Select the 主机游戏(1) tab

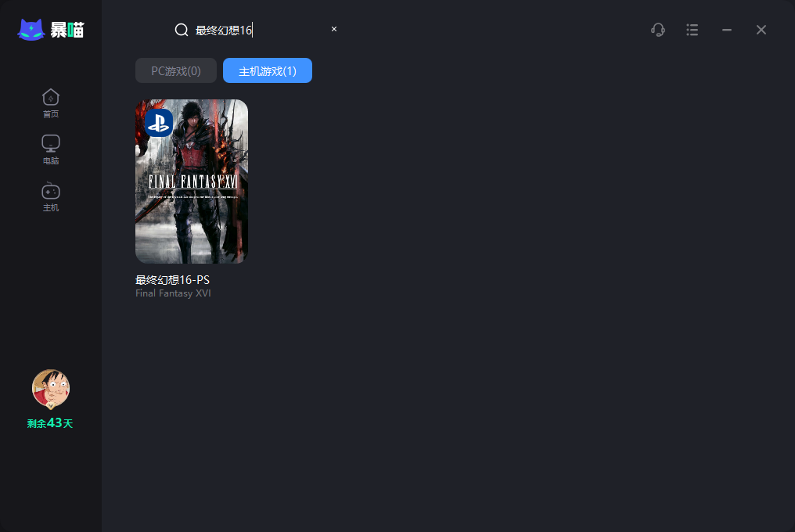pos(267,70)
